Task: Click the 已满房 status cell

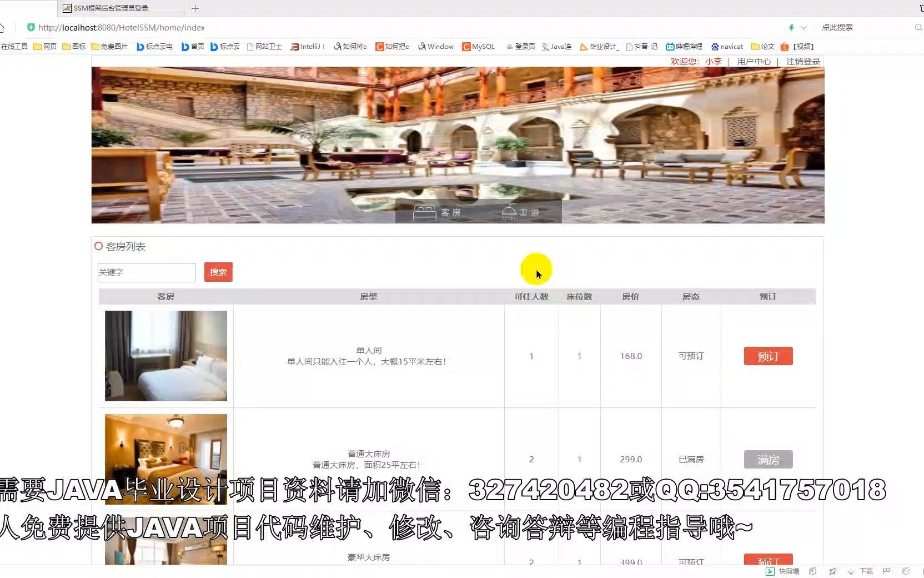Action: click(691, 460)
